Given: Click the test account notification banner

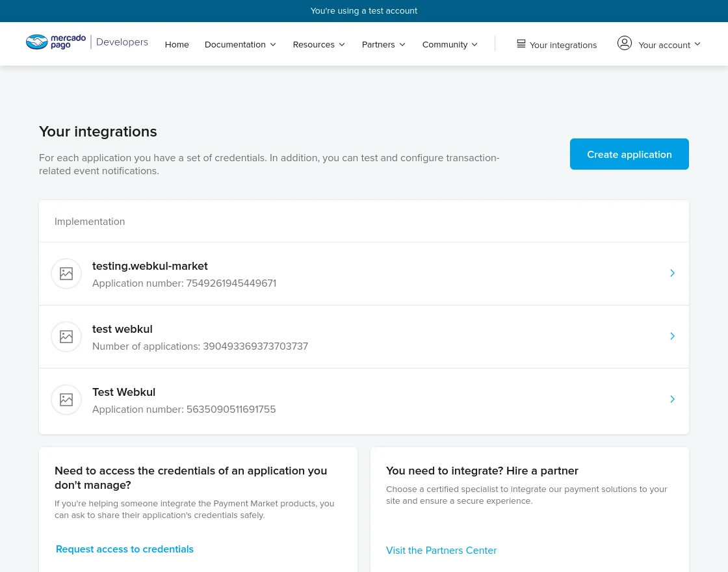Looking at the screenshot, I should (364, 10).
